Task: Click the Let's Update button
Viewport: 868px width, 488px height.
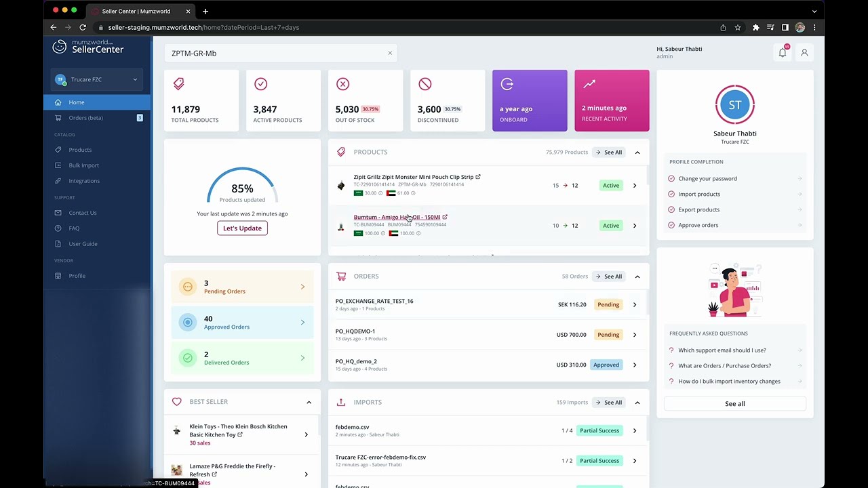Action: coord(242,228)
